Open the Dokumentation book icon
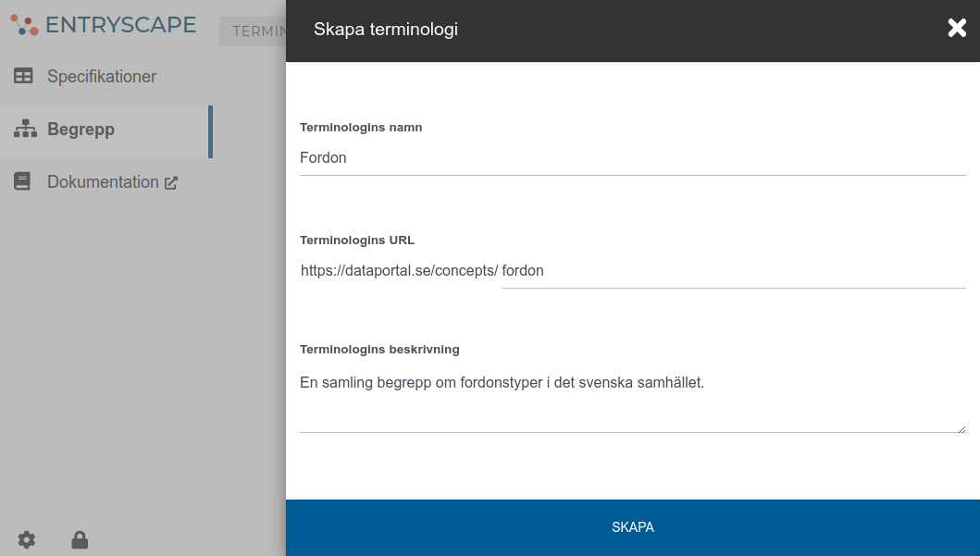The height and width of the screenshot is (556, 980). 21,181
